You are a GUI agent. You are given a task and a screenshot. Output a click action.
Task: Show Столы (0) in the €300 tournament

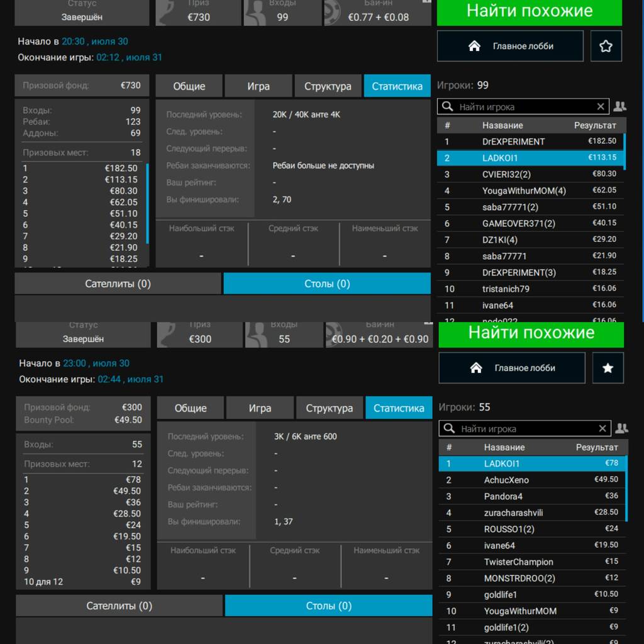[x=328, y=606]
